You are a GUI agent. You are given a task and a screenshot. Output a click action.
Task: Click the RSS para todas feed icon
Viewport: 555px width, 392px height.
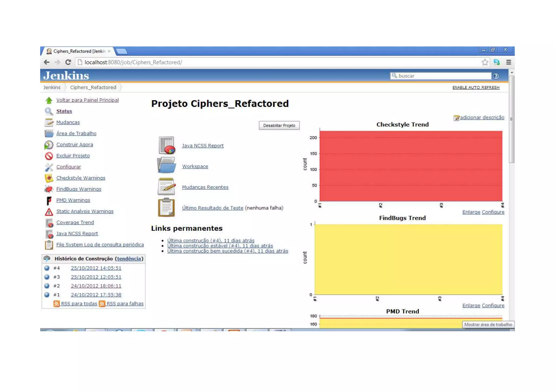click(x=56, y=304)
